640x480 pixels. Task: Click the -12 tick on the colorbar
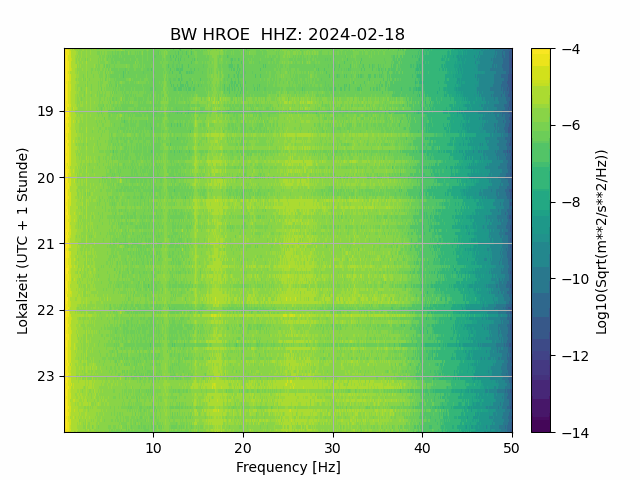575,356
